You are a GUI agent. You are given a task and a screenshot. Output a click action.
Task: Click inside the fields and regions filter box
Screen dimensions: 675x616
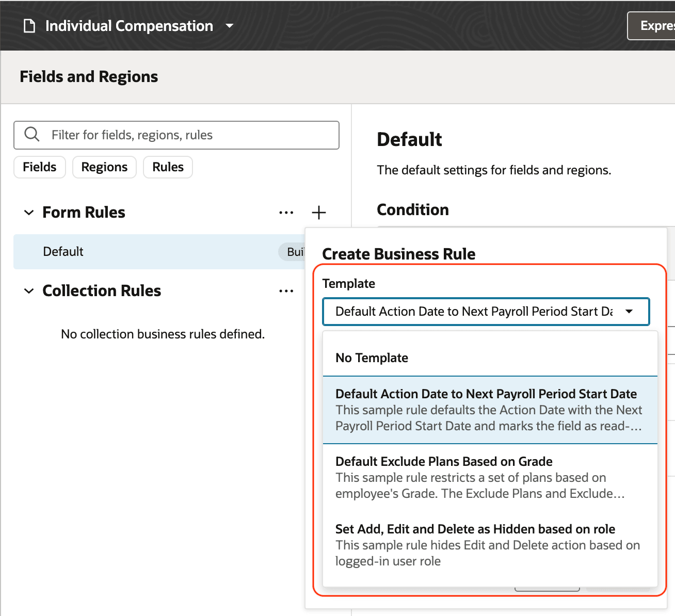(x=175, y=135)
